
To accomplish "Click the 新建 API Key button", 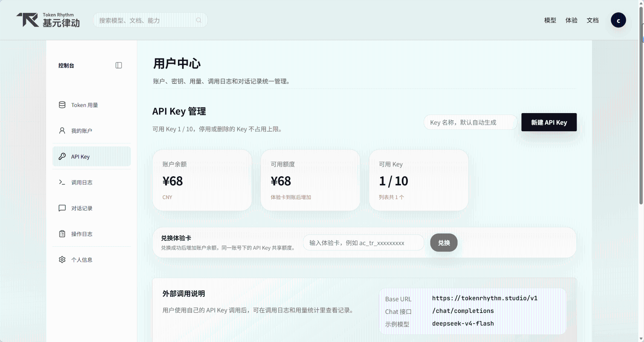I will 549,122.
